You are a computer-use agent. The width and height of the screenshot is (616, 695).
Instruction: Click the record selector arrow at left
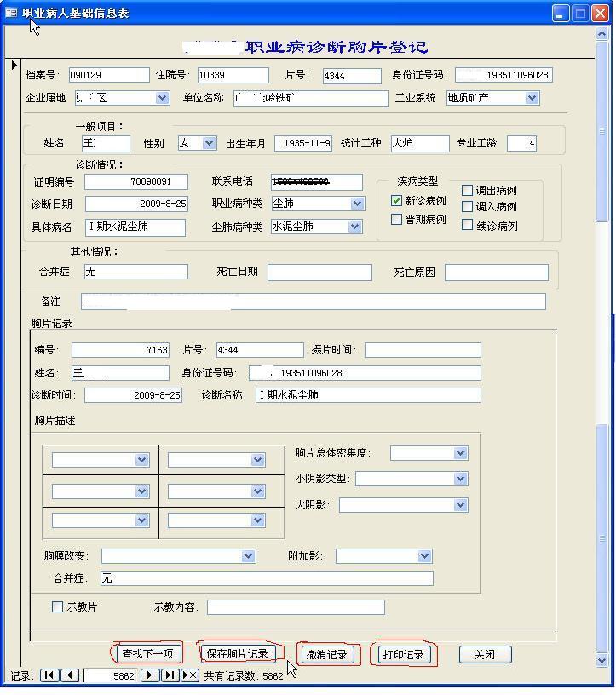[x=14, y=65]
